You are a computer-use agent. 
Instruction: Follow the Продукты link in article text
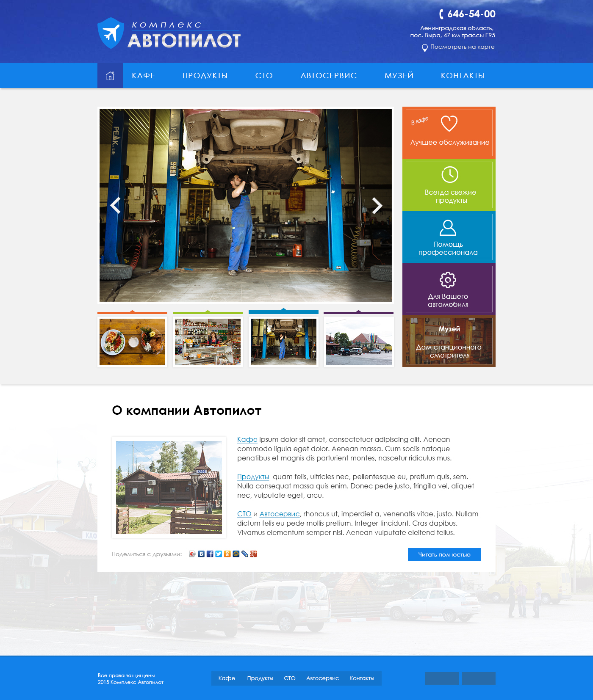coord(253,477)
